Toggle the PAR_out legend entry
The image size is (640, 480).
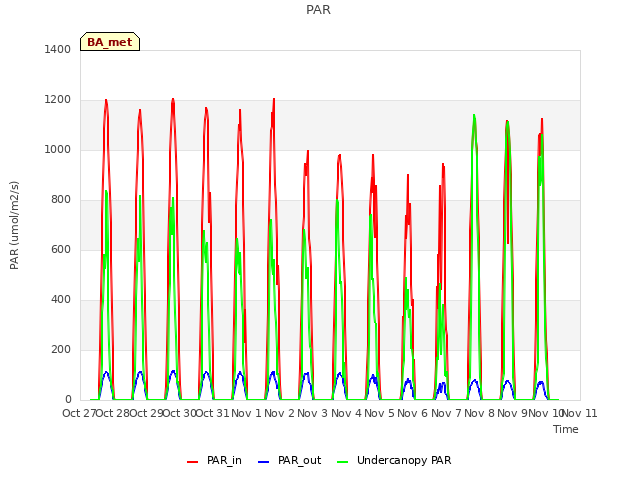[x=290, y=460]
